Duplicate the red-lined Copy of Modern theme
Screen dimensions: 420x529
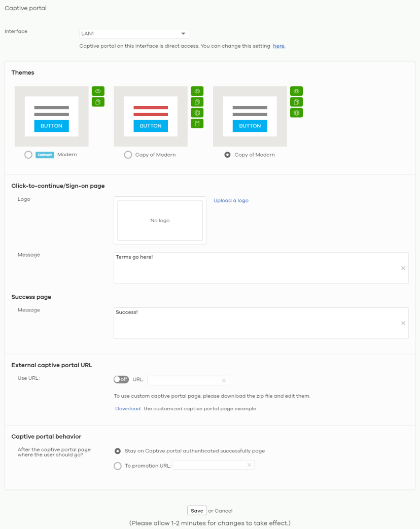tap(197, 102)
